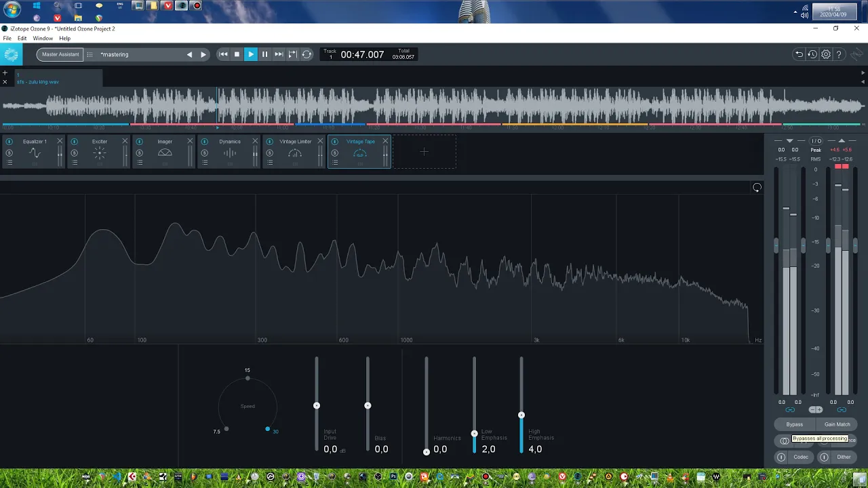868x488 pixels.
Task: Set tape Speed to 30 ips
Action: [268, 429]
